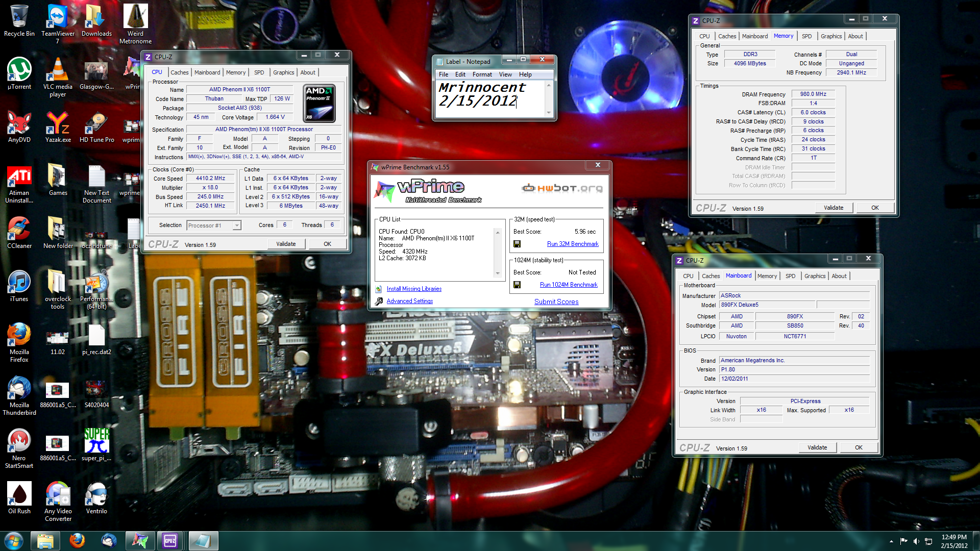Screen dimensions: 980x551
Task: Open super_pi desktop shortcut
Action: (x=96, y=445)
